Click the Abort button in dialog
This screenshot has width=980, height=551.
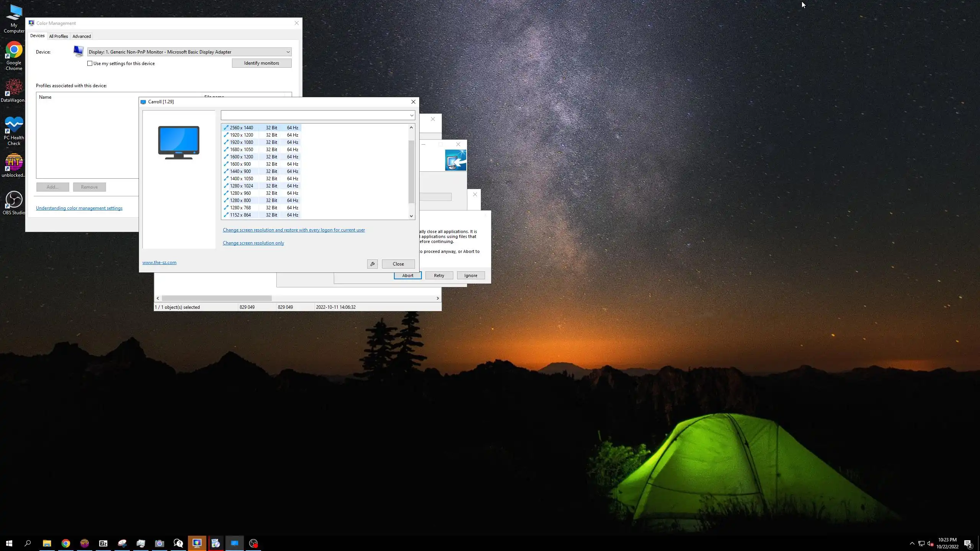(407, 275)
